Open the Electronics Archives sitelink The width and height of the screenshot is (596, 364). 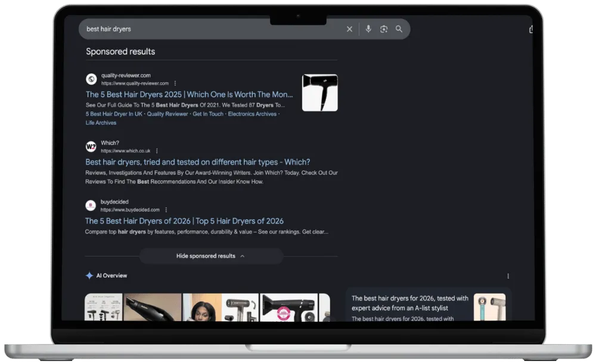(252, 114)
